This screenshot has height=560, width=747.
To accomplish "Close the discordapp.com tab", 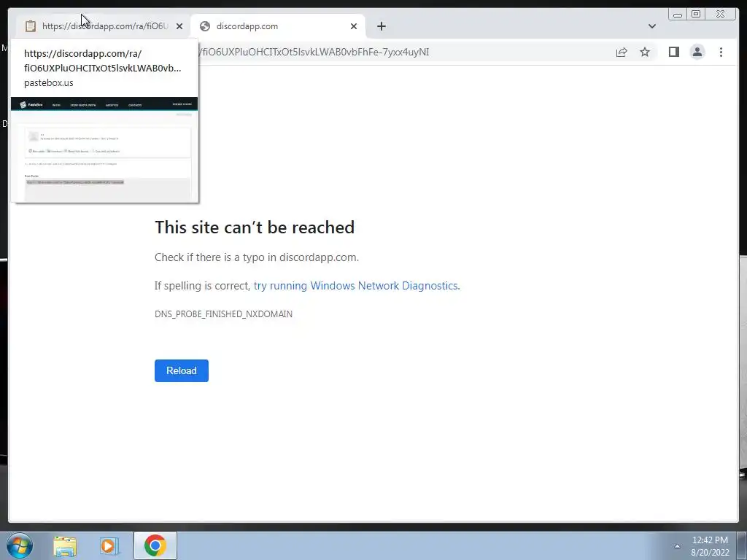I will point(354,26).
